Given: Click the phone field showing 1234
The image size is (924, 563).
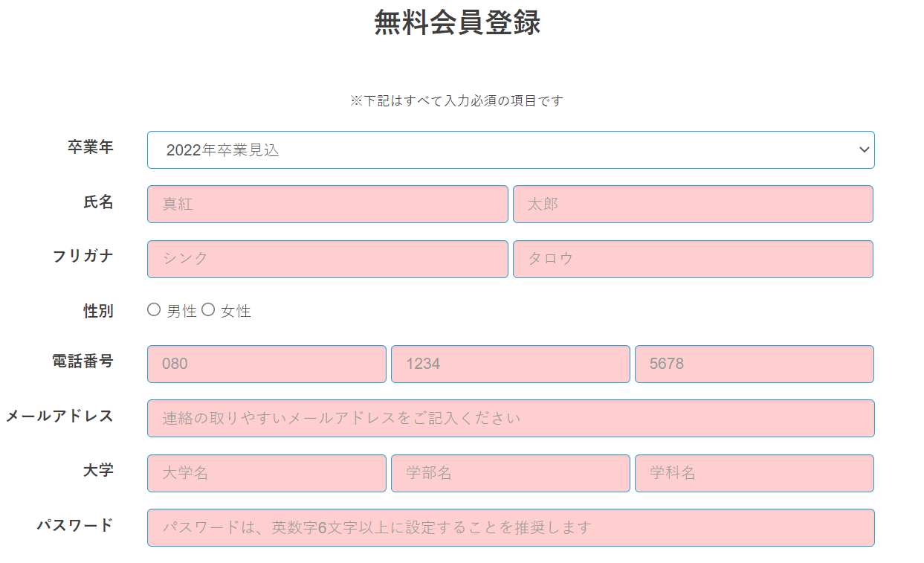Looking at the screenshot, I should (510, 364).
